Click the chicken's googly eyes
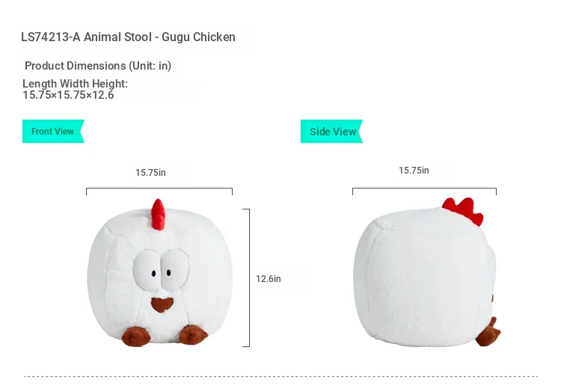This screenshot has width=561, height=392. (161, 270)
